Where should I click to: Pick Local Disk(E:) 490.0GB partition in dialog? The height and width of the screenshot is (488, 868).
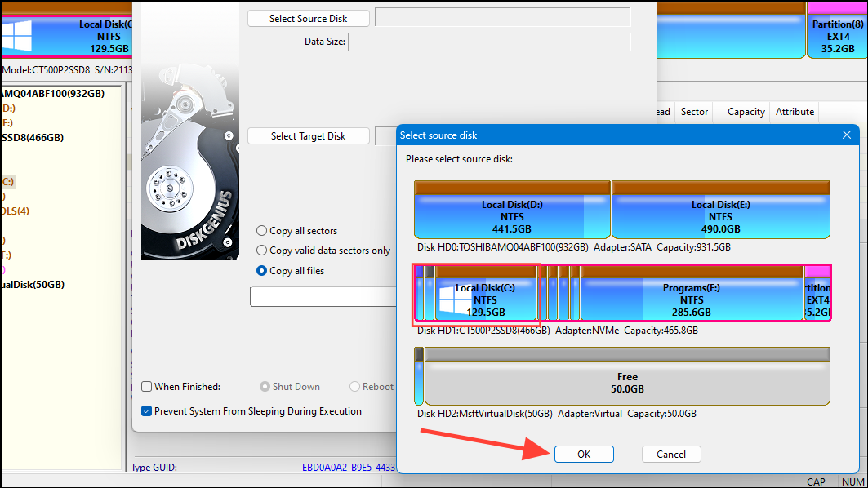coord(721,211)
